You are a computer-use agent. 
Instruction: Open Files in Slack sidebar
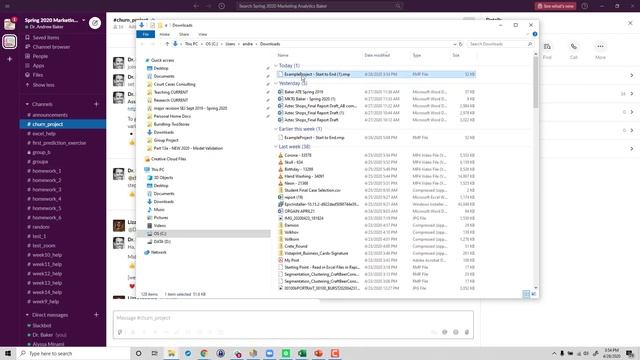pos(38,75)
